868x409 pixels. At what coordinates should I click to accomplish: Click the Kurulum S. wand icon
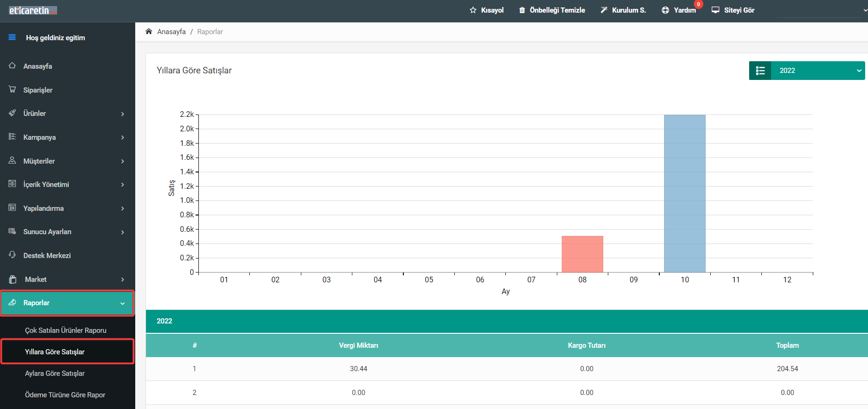[604, 10]
